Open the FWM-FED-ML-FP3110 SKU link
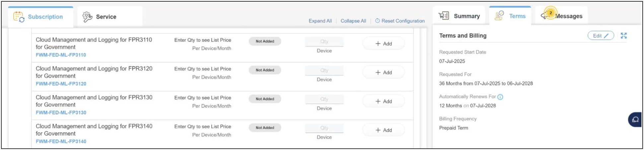This screenshot has height=150, width=644. (x=61, y=55)
